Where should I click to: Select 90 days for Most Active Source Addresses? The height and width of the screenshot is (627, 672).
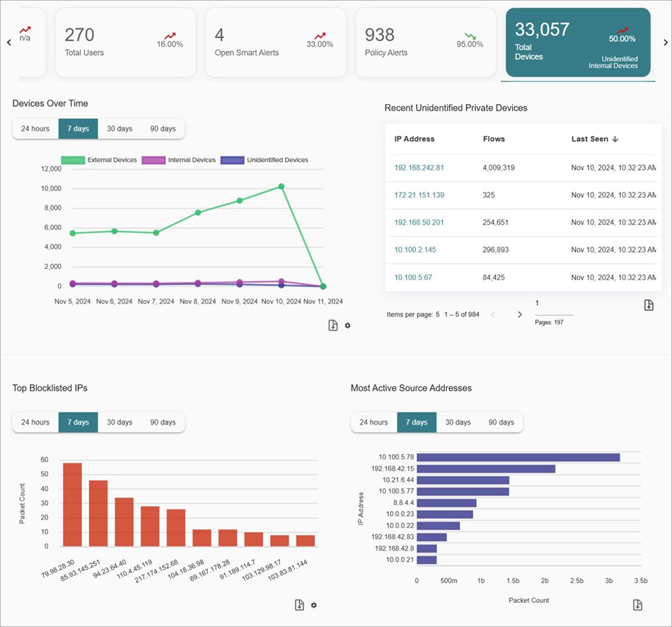pyautogui.click(x=502, y=422)
